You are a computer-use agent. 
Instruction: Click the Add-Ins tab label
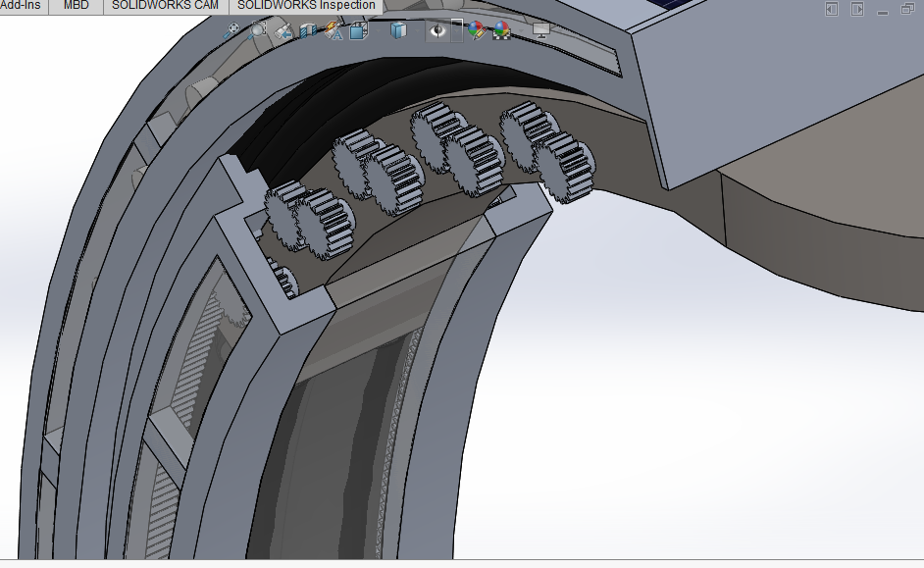tap(22, 6)
